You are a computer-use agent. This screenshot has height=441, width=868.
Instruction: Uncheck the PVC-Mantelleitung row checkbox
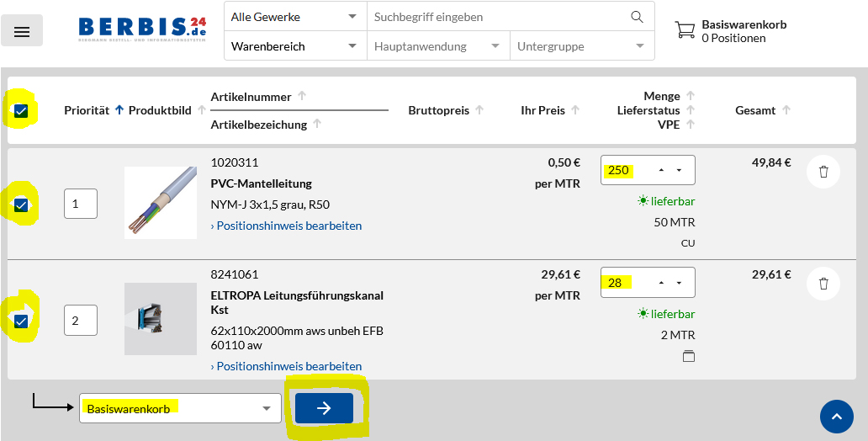coord(21,205)
